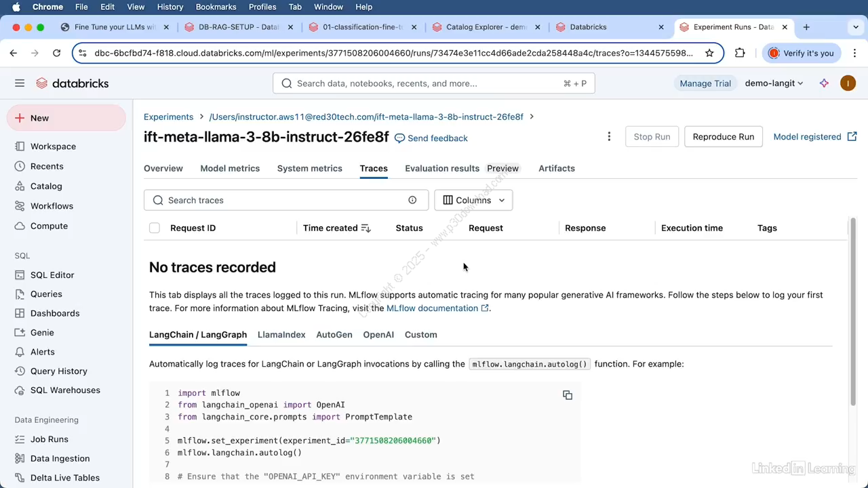Click the global search data box

434,83
